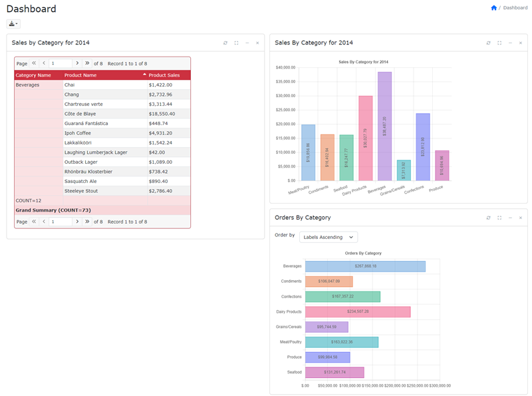The width and height of the screenshot is (532, 396).
Task: Click the home icon in breadcrumb
Action: point(493,8)
